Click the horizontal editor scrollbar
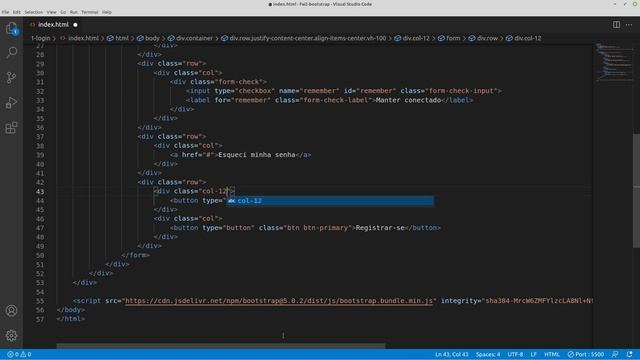 (x=220, y=346)
